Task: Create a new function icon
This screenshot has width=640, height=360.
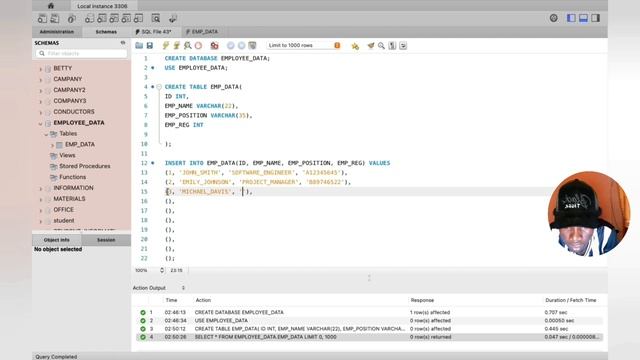Action: pos(139,18)
